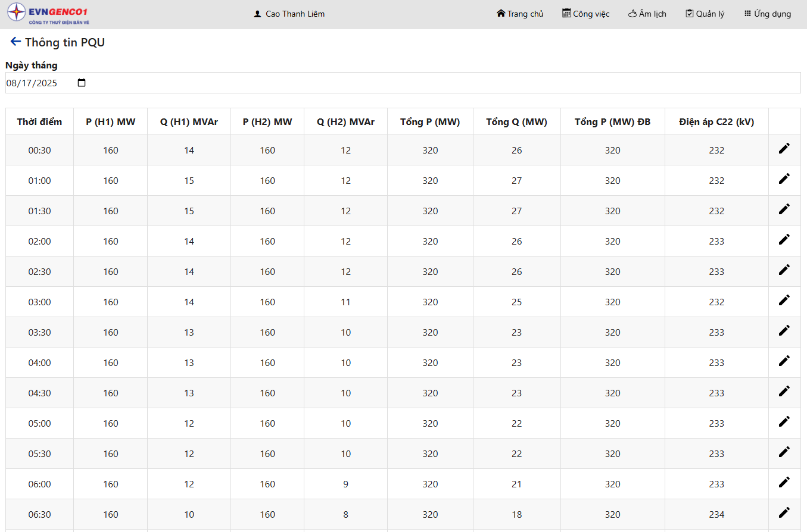Select the 04:00 time cell
Image resolution: width=807 pixels, height=532 pixels.
[39, 363]
